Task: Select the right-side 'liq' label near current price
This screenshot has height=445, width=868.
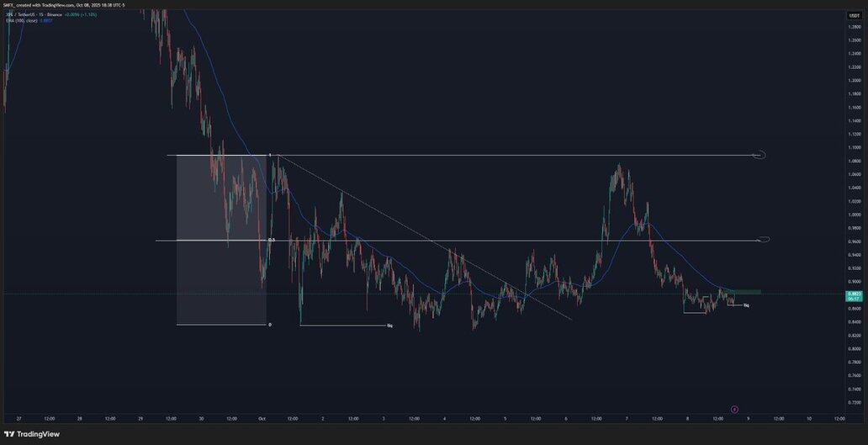Action: click(x=746, y=305)
